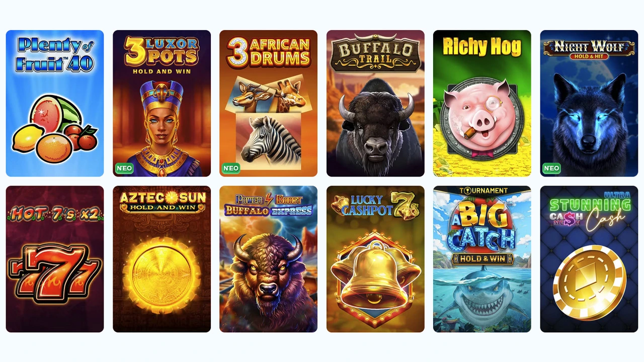
Task: Open Night Wolf Hold & Hit
Action: click(x=589, y=103)
